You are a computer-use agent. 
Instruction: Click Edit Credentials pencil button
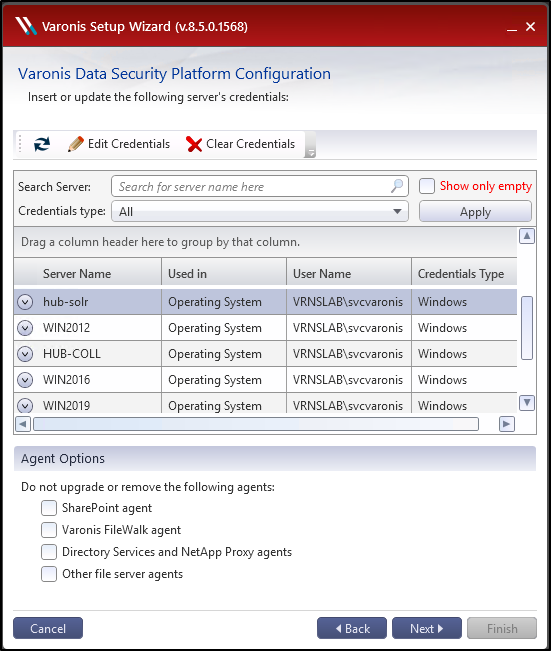119,144
